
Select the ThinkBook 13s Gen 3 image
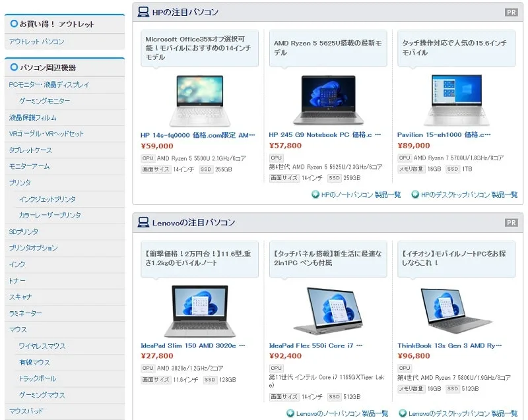tap(456, 310)
